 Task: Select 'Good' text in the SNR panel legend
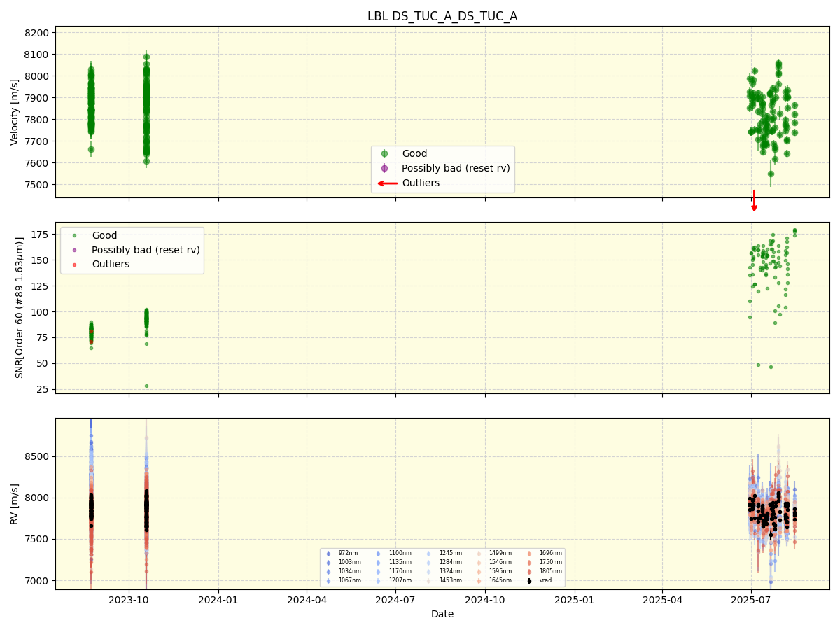pos(104,235)
